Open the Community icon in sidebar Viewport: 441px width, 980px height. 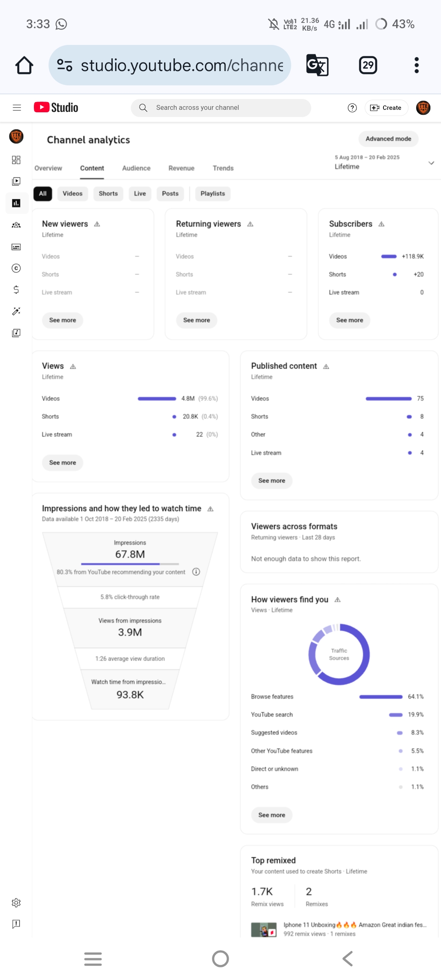coord(16,225)
